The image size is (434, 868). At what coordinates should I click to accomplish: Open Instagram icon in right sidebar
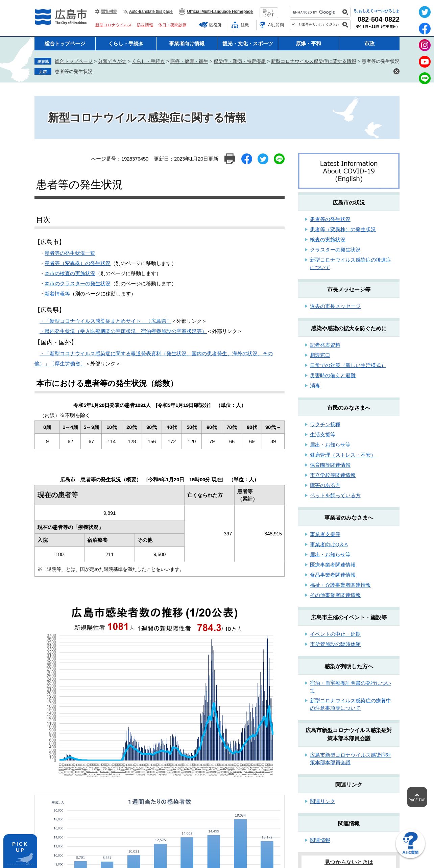425,45
